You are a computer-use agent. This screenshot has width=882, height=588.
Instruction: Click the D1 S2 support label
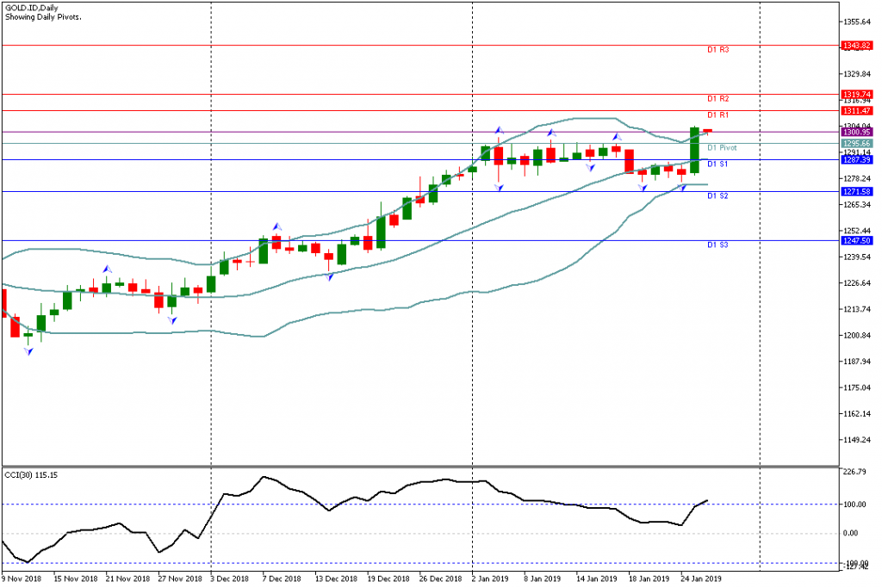tap(718, 196)
